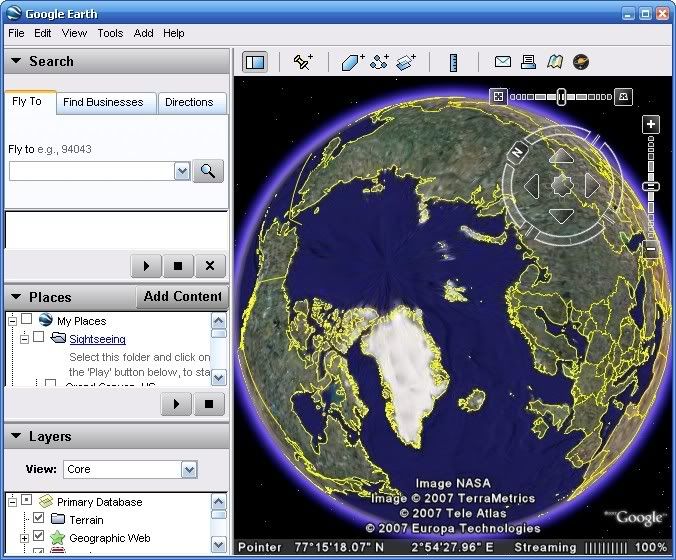This screenshot has height=560, width=676.
Task: Open the Add menu
Action: coord(144,33)
